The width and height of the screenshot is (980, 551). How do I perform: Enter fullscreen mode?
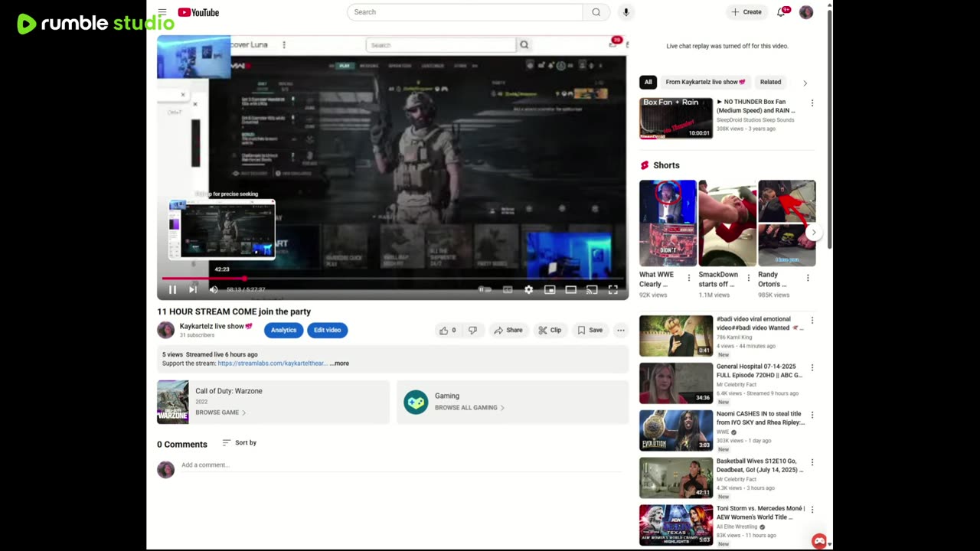(x=612, y=289)
